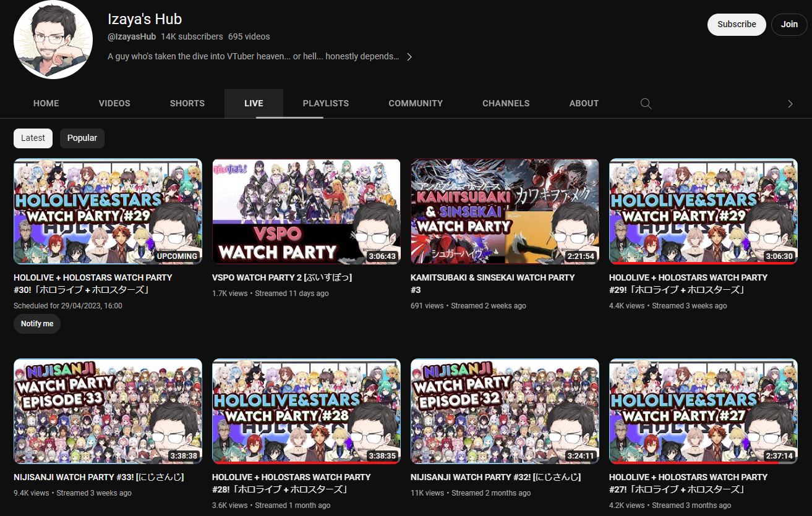Viewport: 812px width, 516px height.
Task: Open the Izaya's Hub channel avatar
Action: pyautogui.click(x=53, y=40)
